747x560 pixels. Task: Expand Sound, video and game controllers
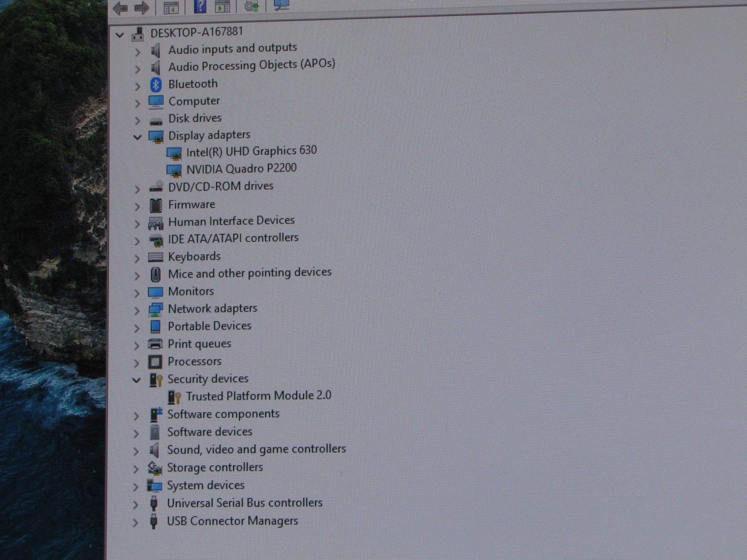coord(136,451)
